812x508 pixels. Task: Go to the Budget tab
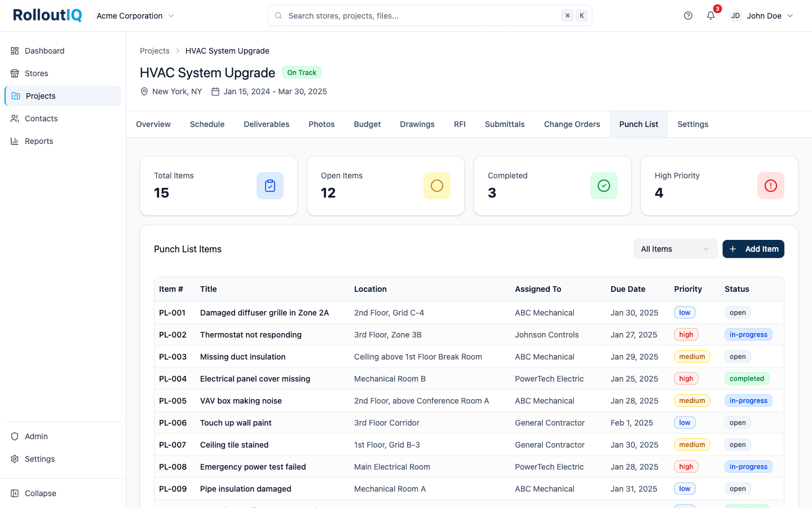367,124
